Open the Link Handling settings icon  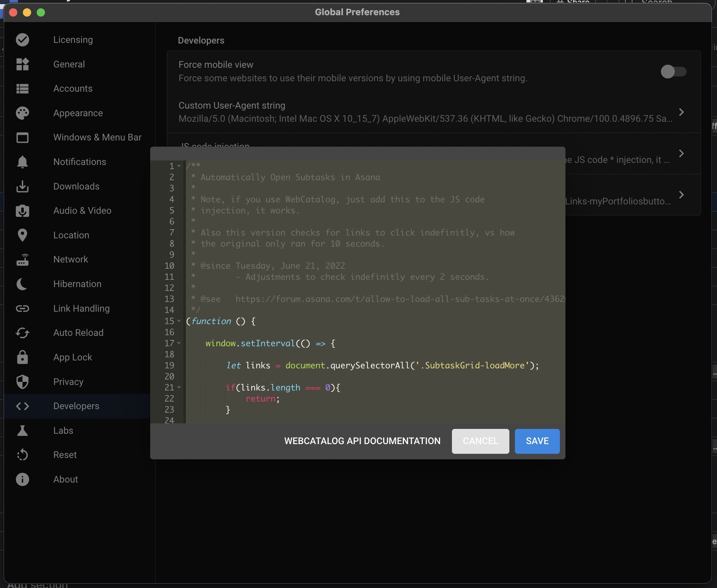[x=22, y=308]
